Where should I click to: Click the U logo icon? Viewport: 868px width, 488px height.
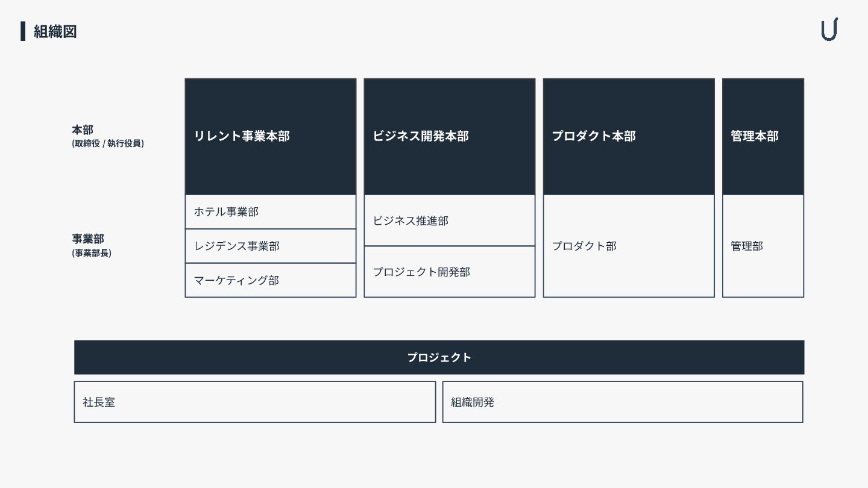pos(829,30)
